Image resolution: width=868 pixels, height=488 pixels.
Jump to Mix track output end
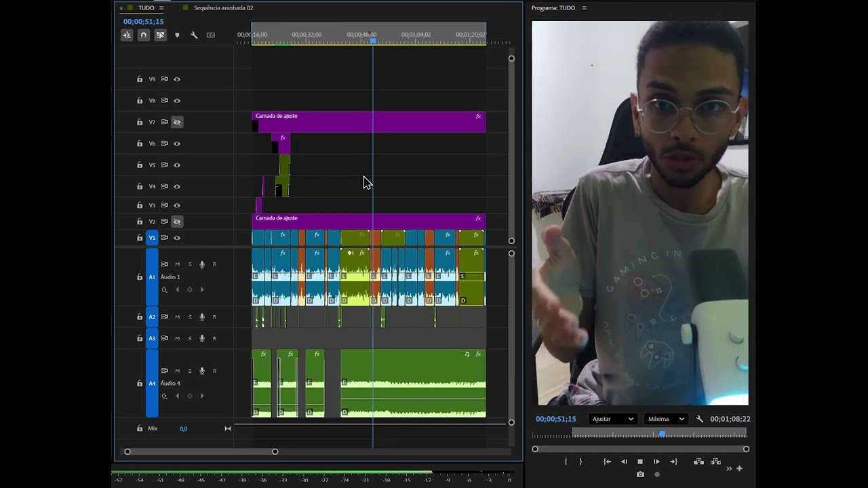228,428
